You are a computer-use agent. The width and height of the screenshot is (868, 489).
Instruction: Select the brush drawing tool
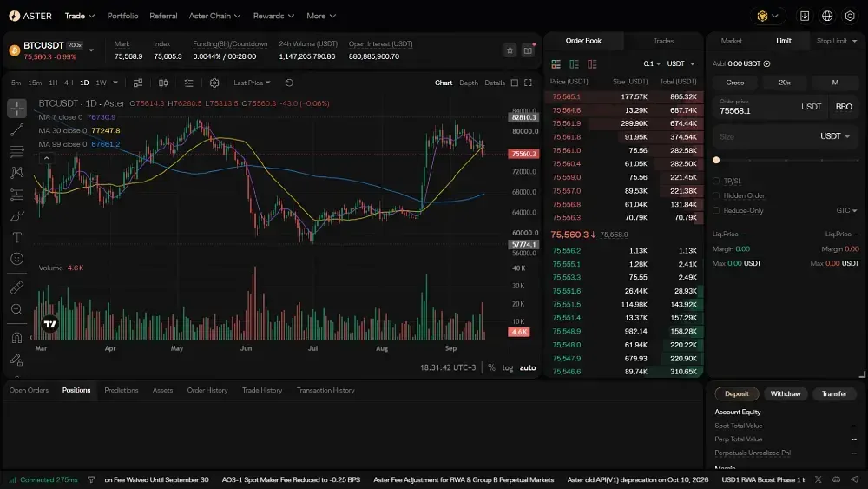[x=17, y=216]
